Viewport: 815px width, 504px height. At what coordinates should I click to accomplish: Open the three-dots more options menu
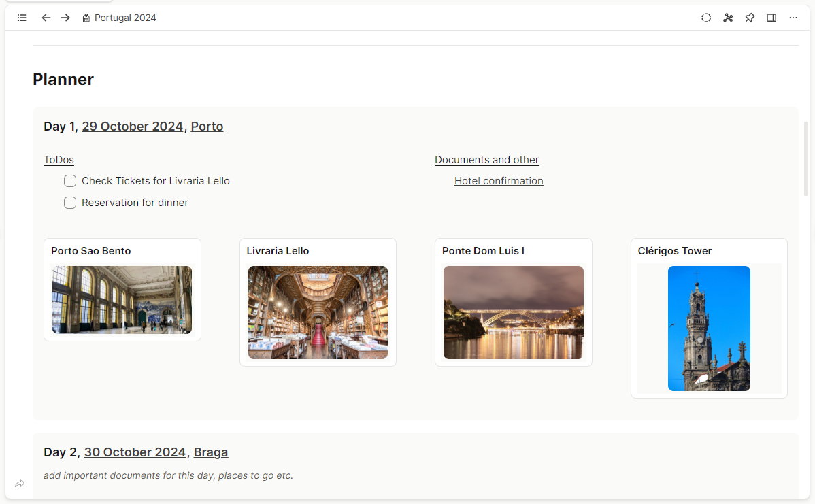coord(793,18)
